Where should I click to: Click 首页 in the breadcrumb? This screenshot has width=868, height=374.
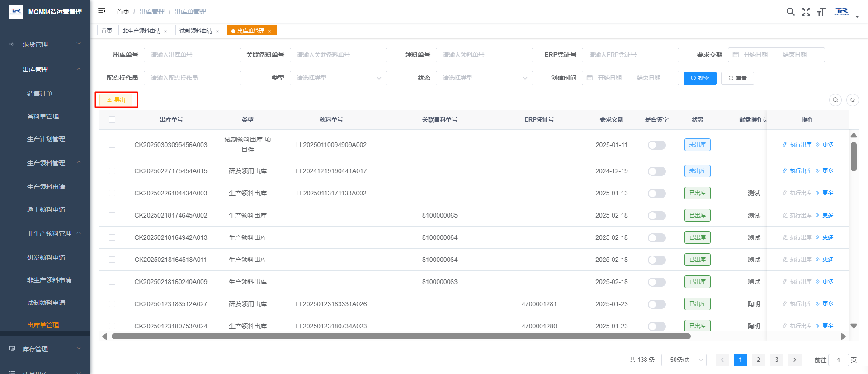[x=123, y=12]
